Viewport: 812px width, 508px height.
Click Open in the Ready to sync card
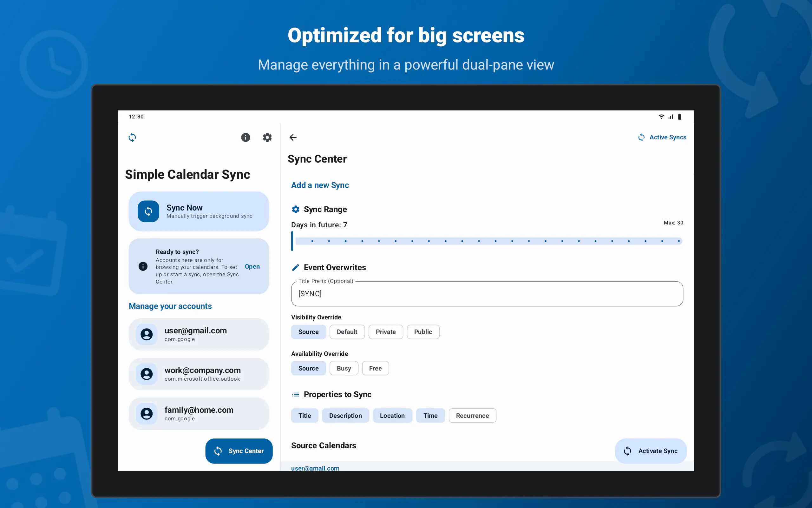[252, 266]
